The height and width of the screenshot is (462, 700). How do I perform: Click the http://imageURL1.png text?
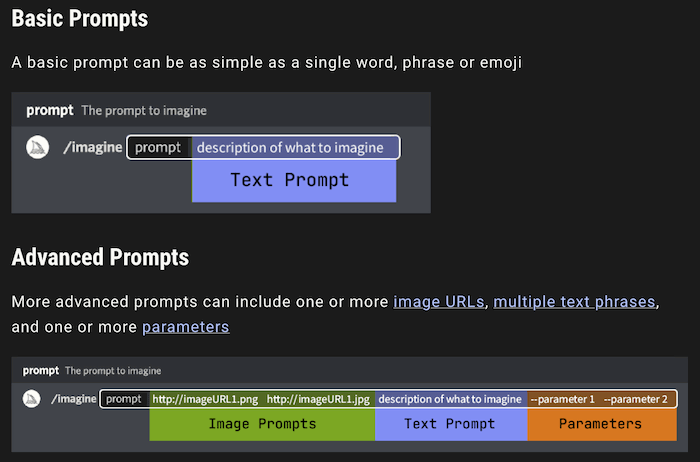click(x=205, y=399)
